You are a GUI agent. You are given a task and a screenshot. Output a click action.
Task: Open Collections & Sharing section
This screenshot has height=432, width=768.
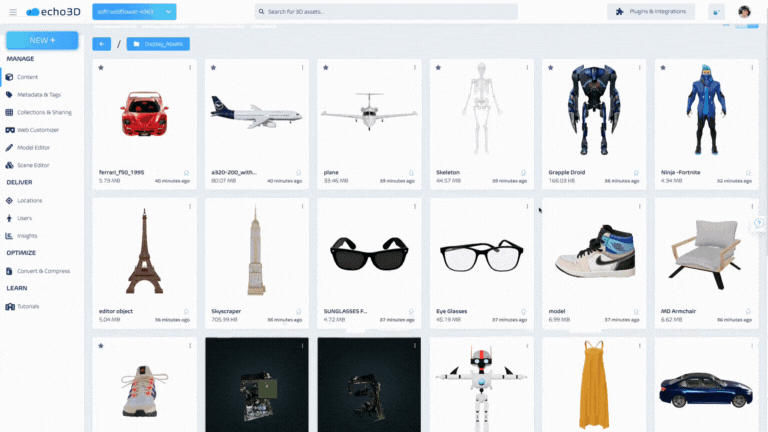[x=42, y=112]
